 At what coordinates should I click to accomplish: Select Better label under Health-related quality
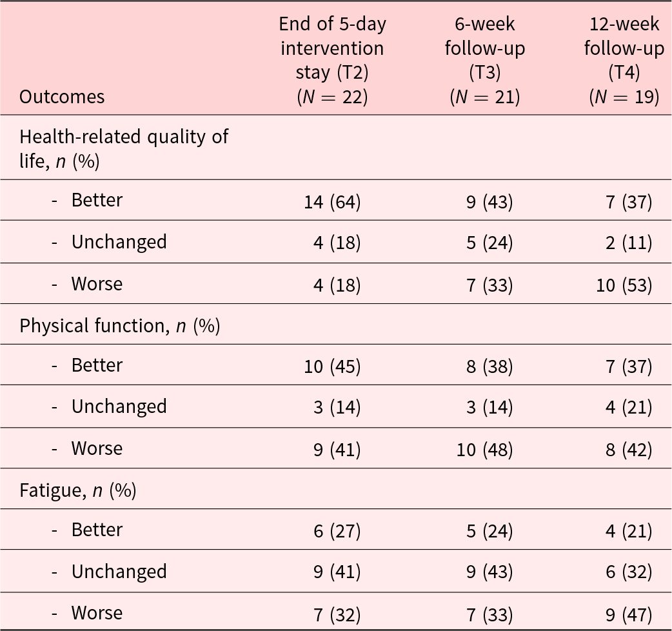(x=97, y=200)
